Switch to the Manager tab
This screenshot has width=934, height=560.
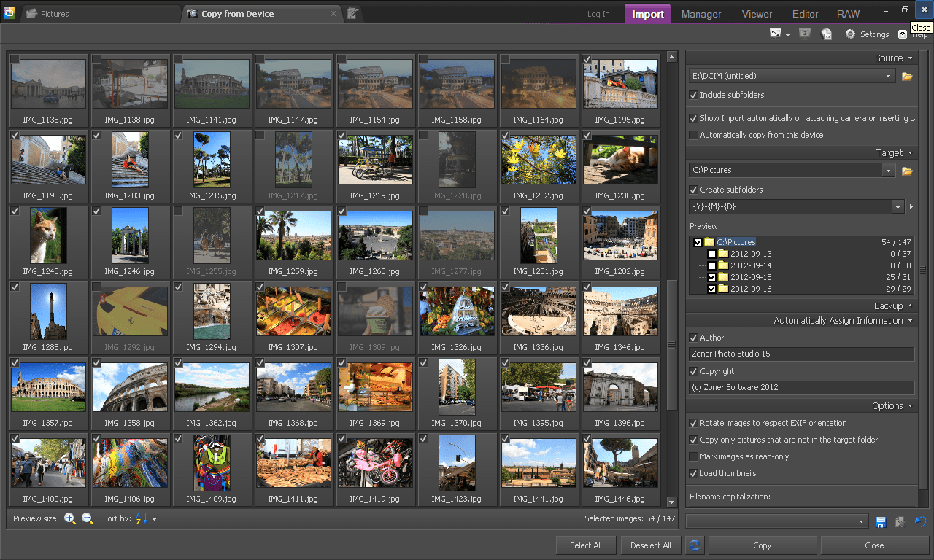tap(700, 14)
